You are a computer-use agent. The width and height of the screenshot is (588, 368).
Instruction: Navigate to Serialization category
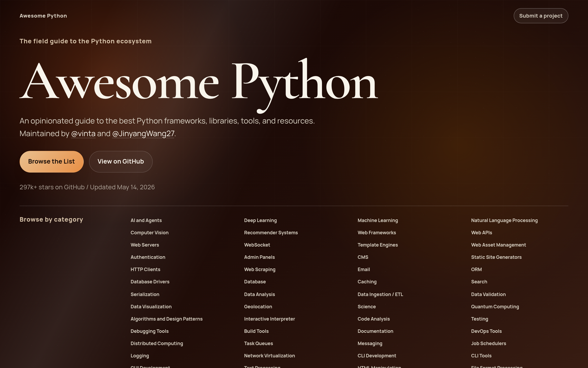[145, 294]
